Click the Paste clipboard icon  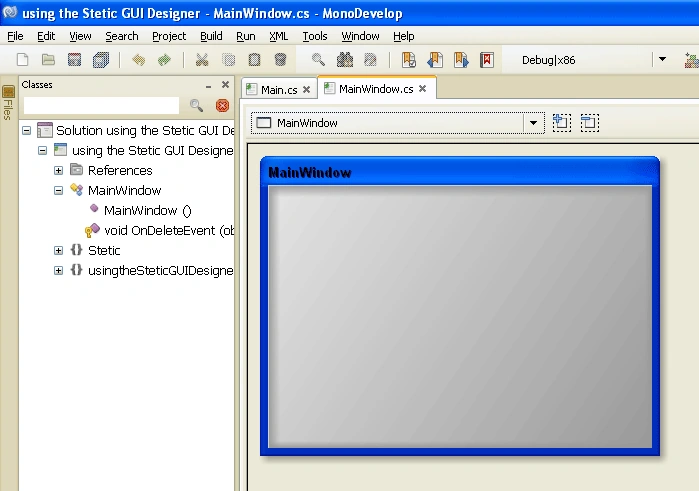255,59
